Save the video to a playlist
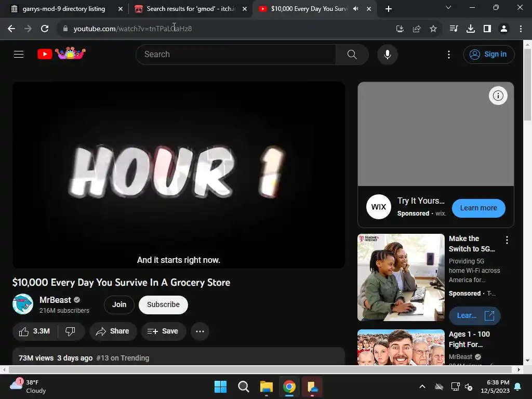This screenshot has height=399, width=532. tap(164, 331)
